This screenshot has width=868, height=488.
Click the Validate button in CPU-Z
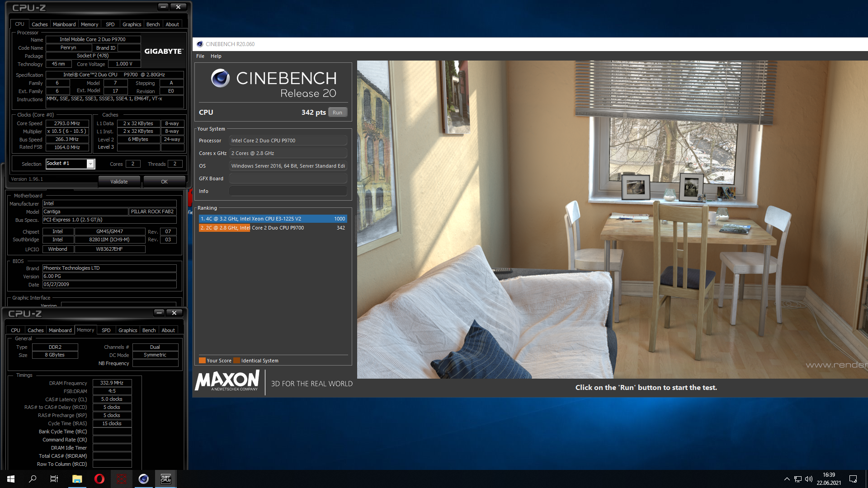(x=119, y=182)
